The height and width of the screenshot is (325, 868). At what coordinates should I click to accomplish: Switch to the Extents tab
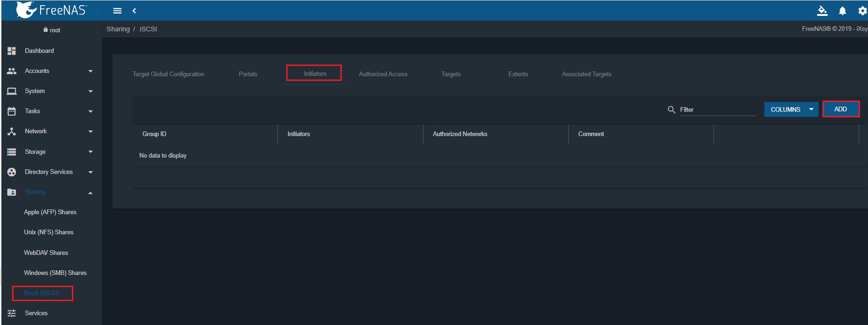point(518,74)
